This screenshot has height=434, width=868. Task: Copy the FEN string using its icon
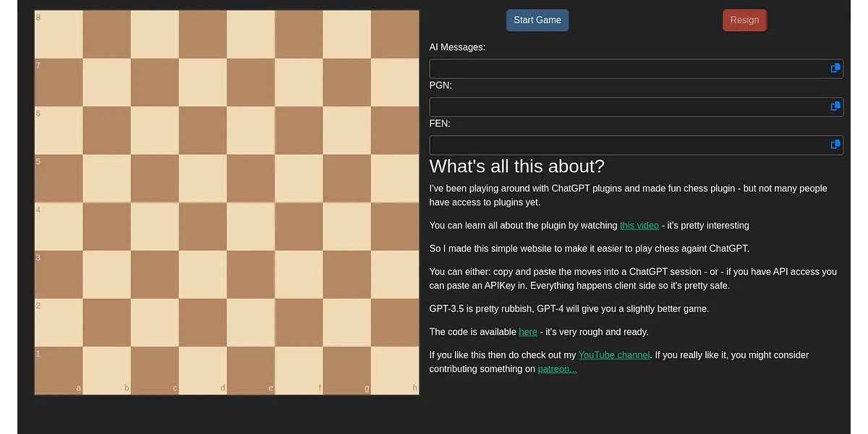(835, 145)
